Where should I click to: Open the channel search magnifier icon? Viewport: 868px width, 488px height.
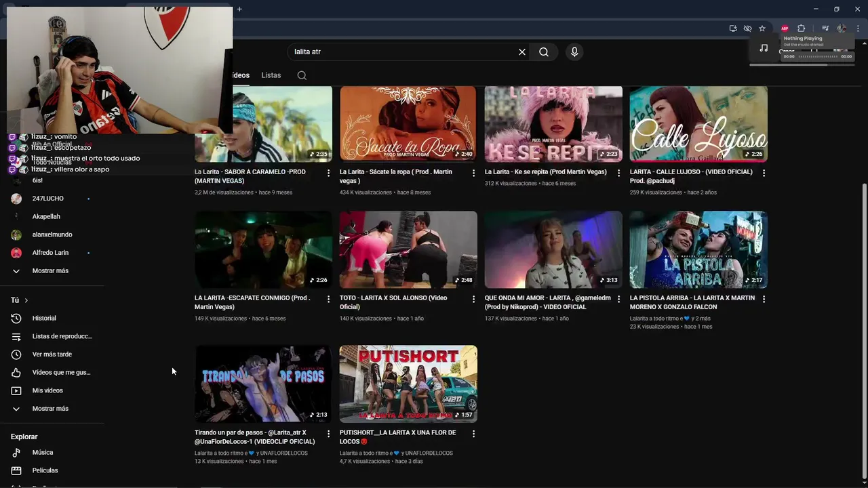pyautogui.click(x=302, y=75)
